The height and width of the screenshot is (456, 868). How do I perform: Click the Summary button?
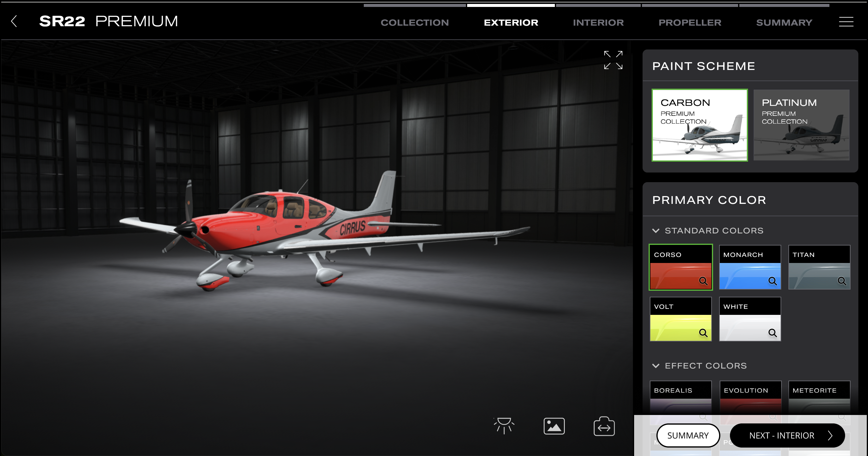pyautogui.click(x=688, y=435)
